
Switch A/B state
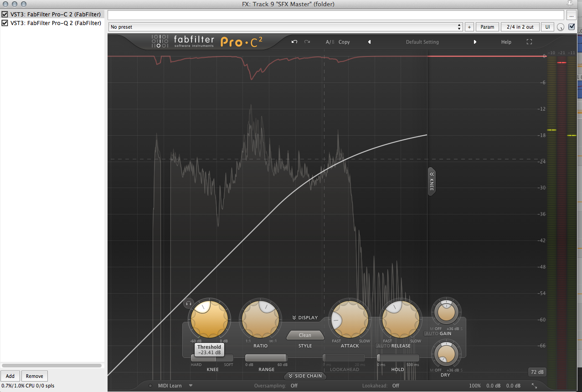click(x=330, y=42)
